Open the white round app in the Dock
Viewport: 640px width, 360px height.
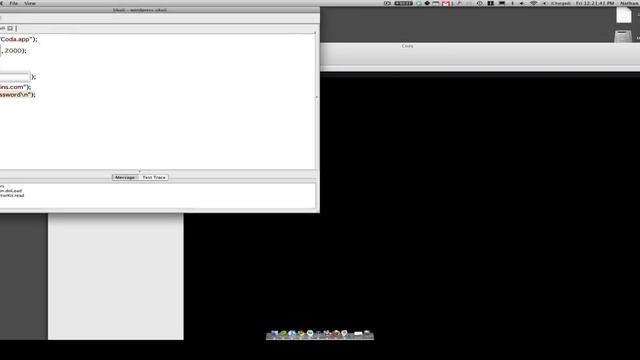pos(310,333)
